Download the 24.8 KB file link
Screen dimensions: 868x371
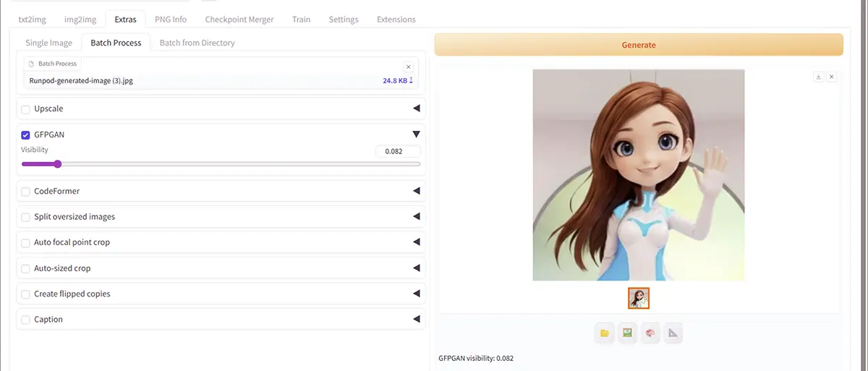(398, 80)
